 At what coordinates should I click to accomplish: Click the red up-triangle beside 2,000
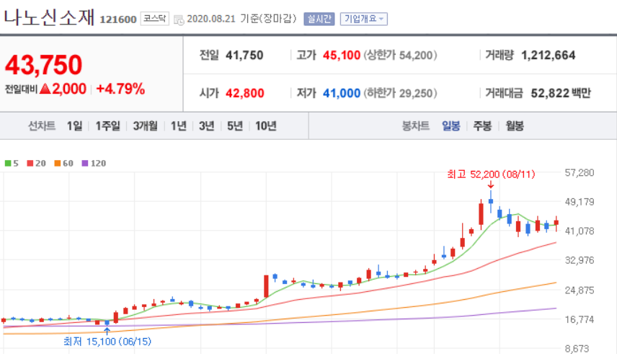(x=45, y=89)
